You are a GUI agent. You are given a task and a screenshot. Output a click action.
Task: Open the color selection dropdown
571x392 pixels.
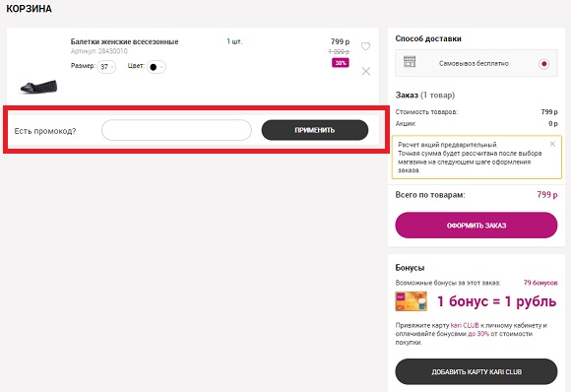click(x=157, y=67)
